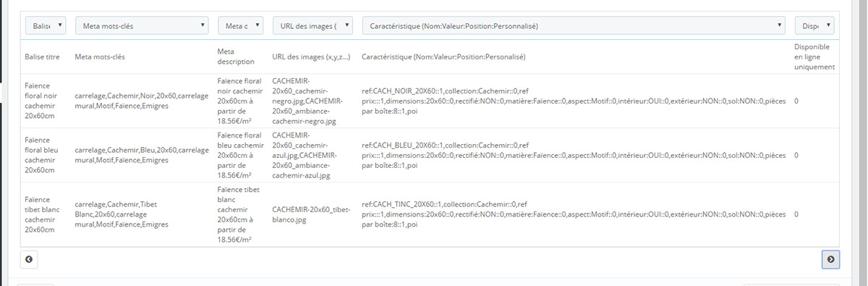
Task: Click the Meta description column header
Action: (x=236, y=56)
